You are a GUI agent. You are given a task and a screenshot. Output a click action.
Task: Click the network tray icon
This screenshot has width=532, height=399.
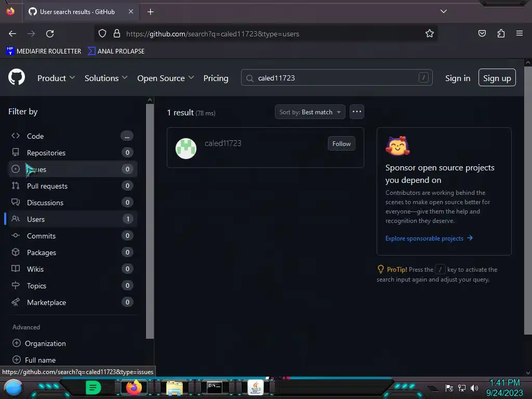click(x=462, y=388)
